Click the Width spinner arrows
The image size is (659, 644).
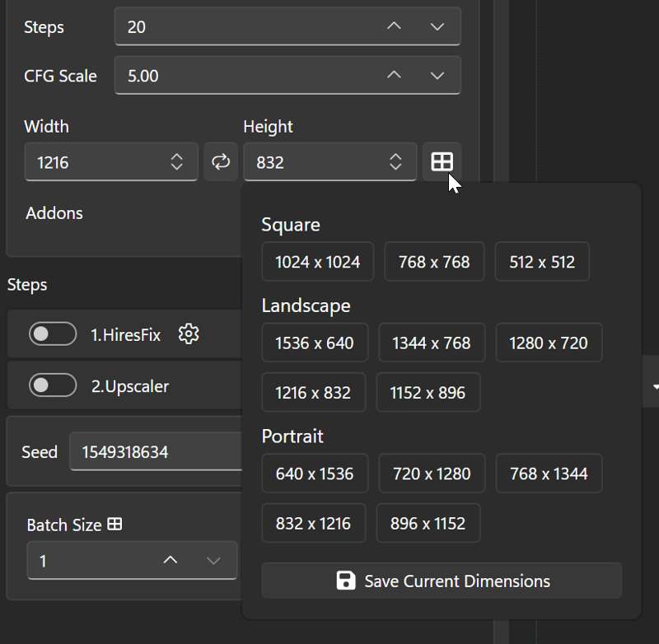tap(176, 162)
